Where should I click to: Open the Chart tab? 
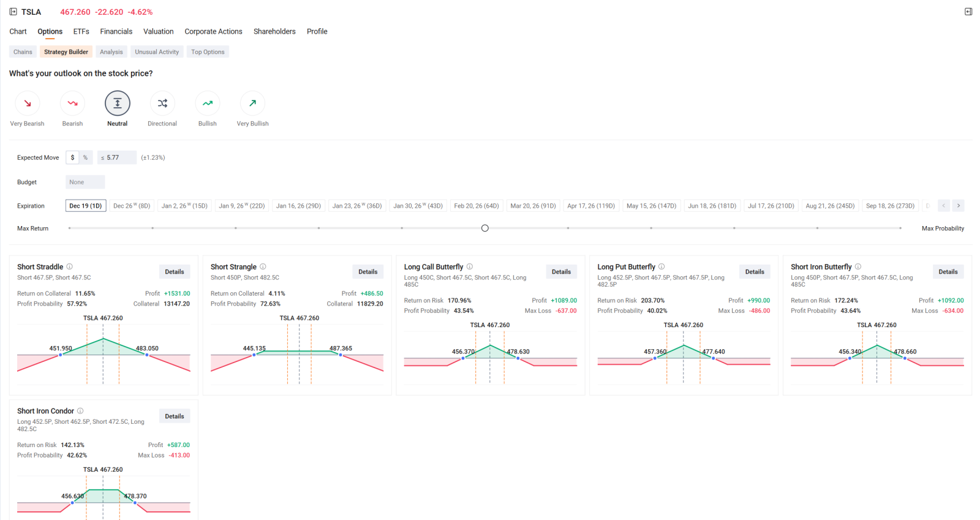[18, 31]
